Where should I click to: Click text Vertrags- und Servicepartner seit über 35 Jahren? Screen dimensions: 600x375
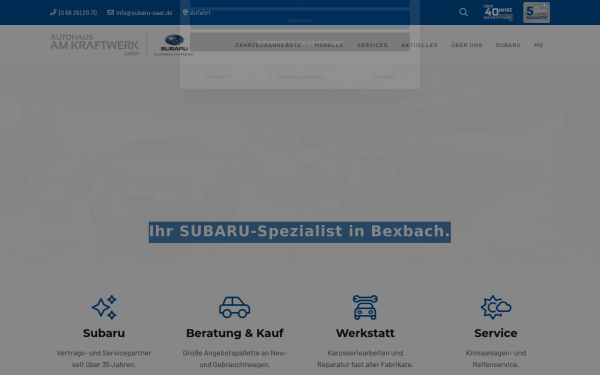pos(104,359)
